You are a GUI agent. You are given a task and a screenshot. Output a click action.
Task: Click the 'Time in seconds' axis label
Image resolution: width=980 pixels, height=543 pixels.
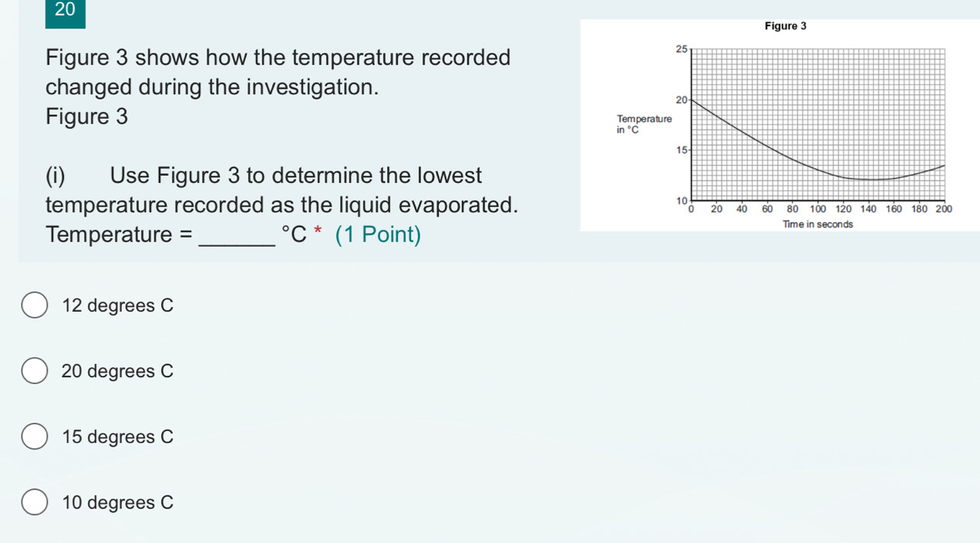(817, 224)
